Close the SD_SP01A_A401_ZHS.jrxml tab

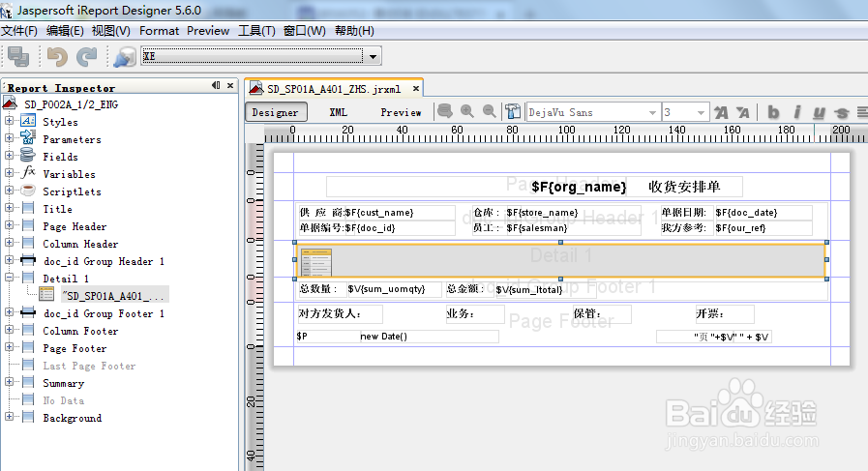[x=416, y=88]
